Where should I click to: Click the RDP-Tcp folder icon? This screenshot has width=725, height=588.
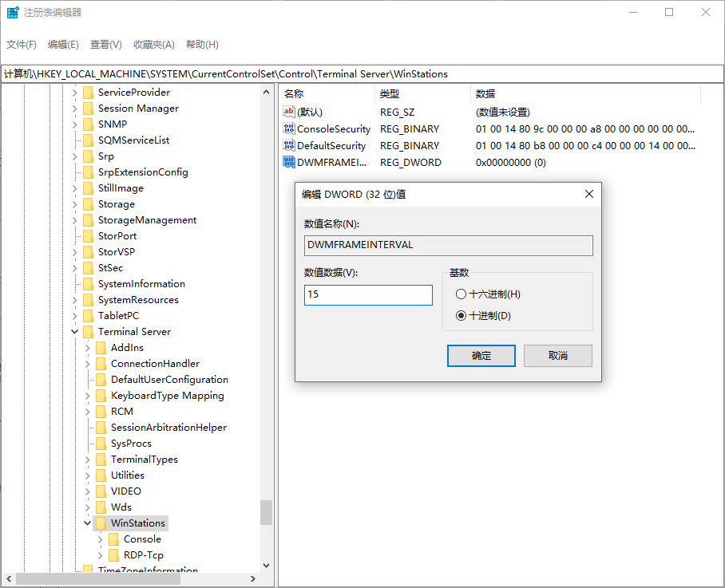113,555
